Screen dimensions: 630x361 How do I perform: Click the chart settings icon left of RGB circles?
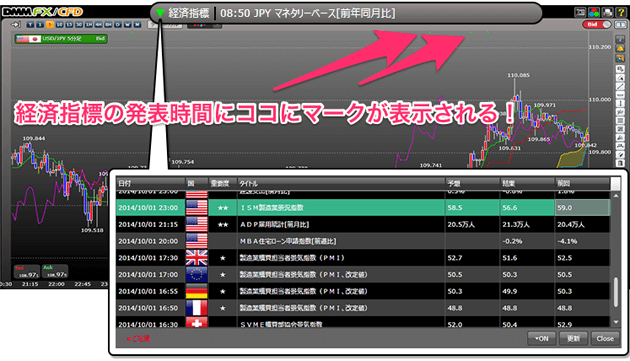[x=581, y=12]
